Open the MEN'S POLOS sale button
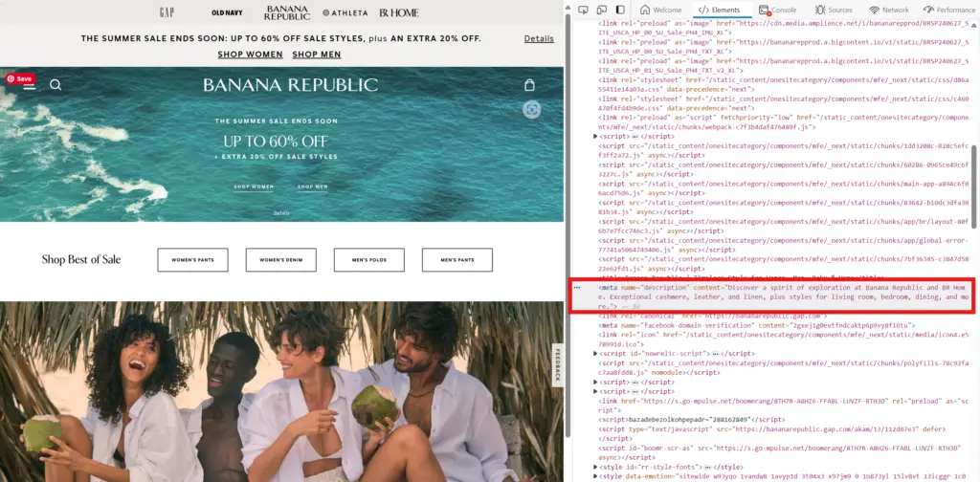Image resolution: width=980 pixels, height=482 pixels. point(368,260)
